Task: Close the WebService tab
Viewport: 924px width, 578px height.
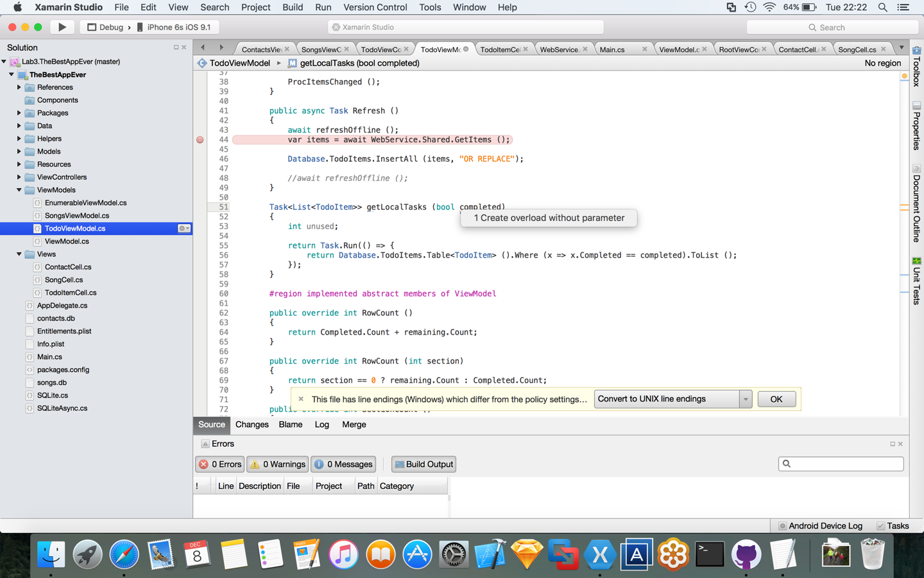Action: click(585, 49)
